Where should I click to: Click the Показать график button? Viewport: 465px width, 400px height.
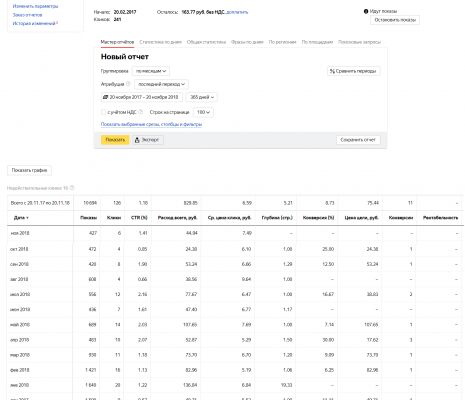pos(29,170)
